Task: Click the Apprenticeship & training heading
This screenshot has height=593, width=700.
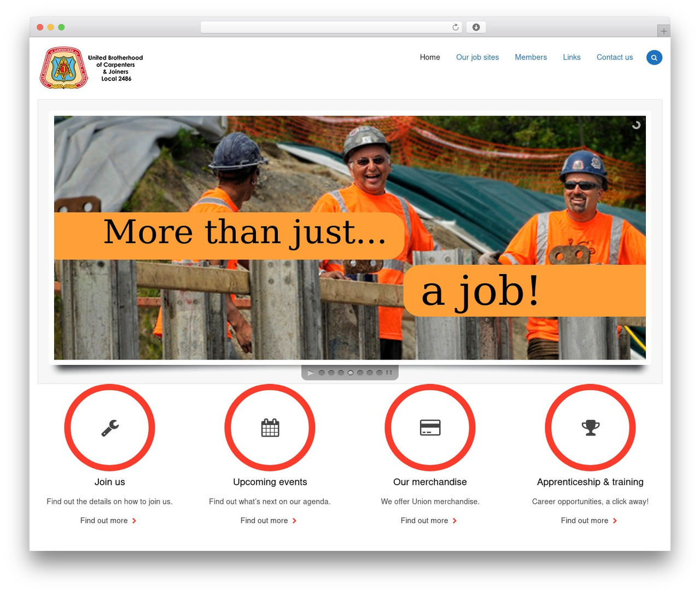Action: tap(590, 482)
